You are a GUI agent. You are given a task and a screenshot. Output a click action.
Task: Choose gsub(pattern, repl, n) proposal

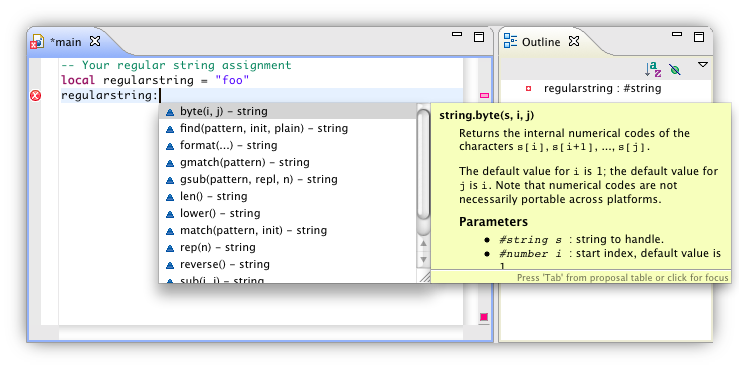288,179
